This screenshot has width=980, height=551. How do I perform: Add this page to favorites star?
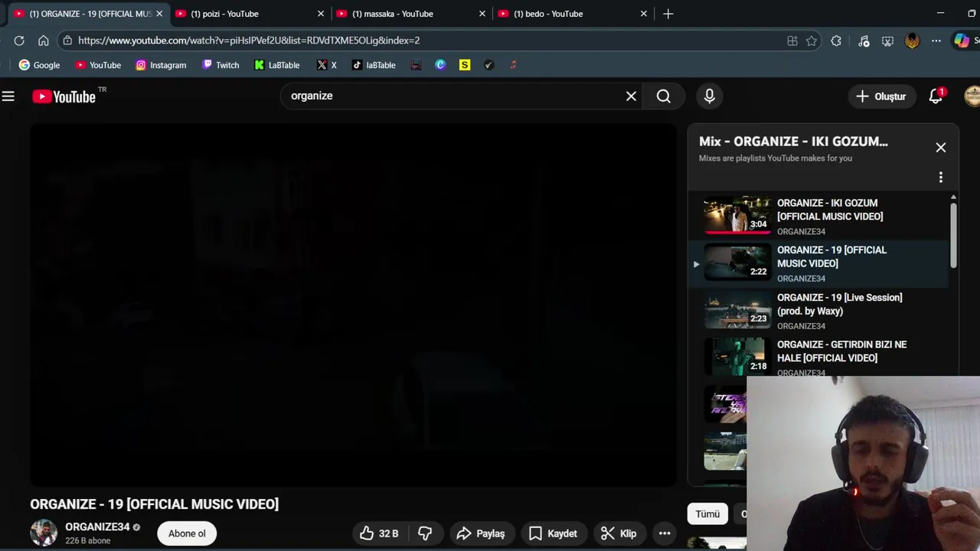click(812, 41)
